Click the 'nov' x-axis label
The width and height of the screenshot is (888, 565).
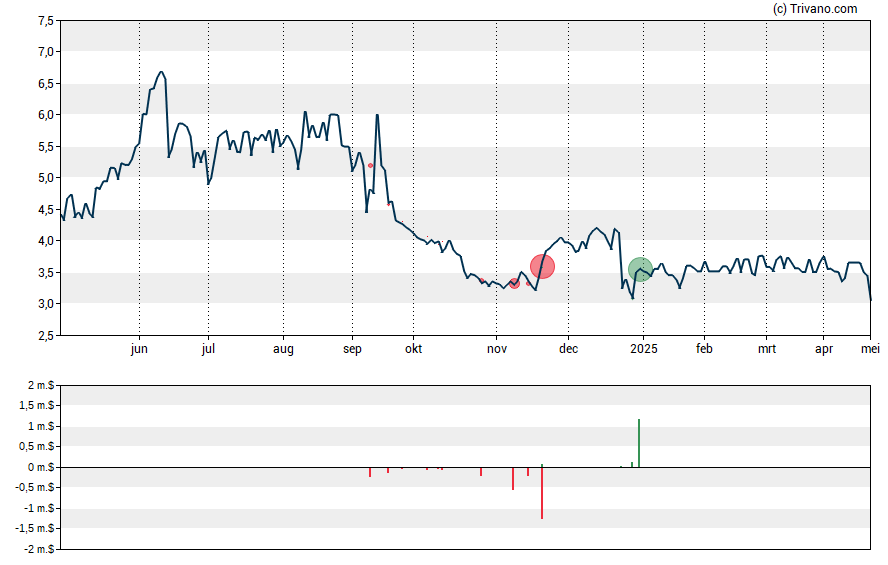pyautogui.click(x=497, y=349)
